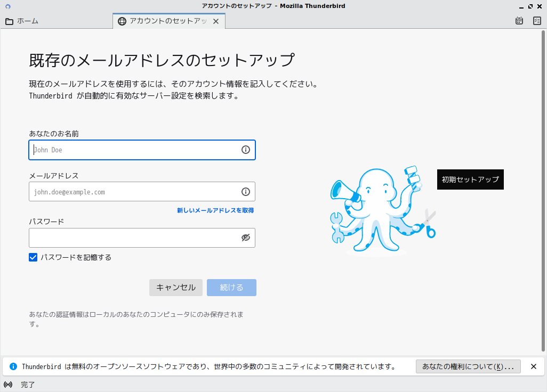547x392 pixels.
Task: Click the info icon in the email address field
Action: click(x=246, y=192)
